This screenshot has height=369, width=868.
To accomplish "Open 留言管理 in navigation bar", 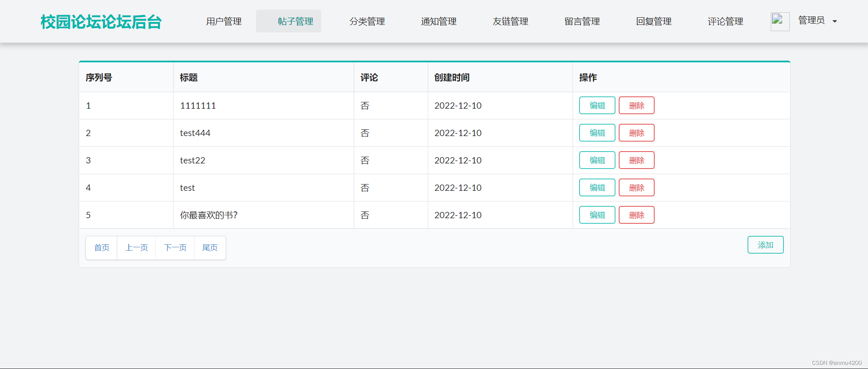I will pos(582,21).
